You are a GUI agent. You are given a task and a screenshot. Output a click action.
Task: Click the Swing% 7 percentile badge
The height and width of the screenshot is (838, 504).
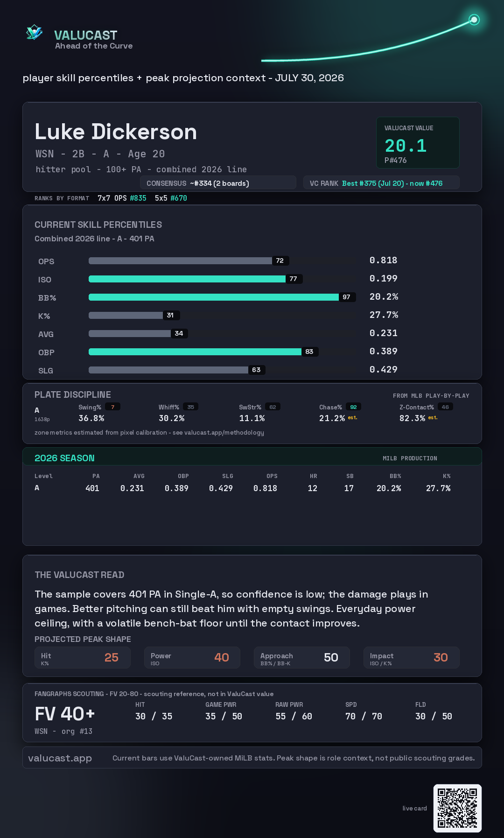(x=112, y=407)
